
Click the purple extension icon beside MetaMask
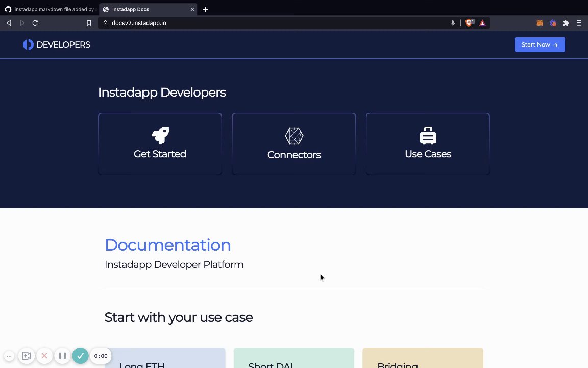point(553,23)
